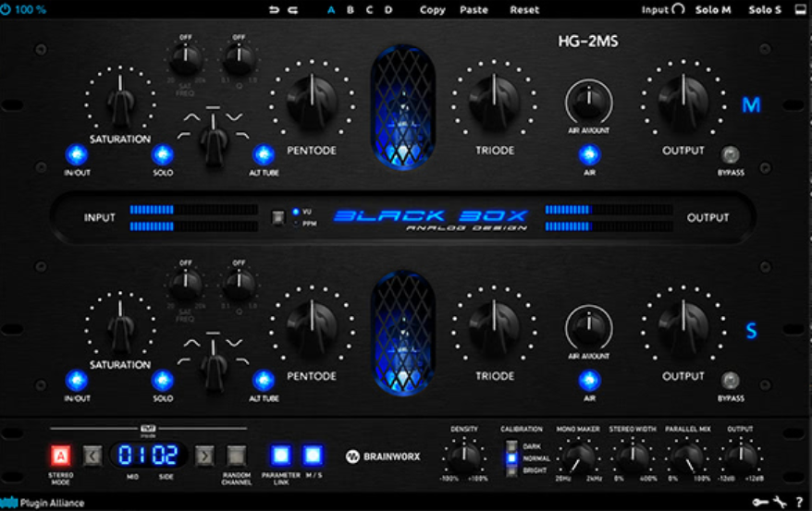Screen dimensions: 812x511
Task: Click the MONO MAKER knob
Action: [x=578, y=456]
